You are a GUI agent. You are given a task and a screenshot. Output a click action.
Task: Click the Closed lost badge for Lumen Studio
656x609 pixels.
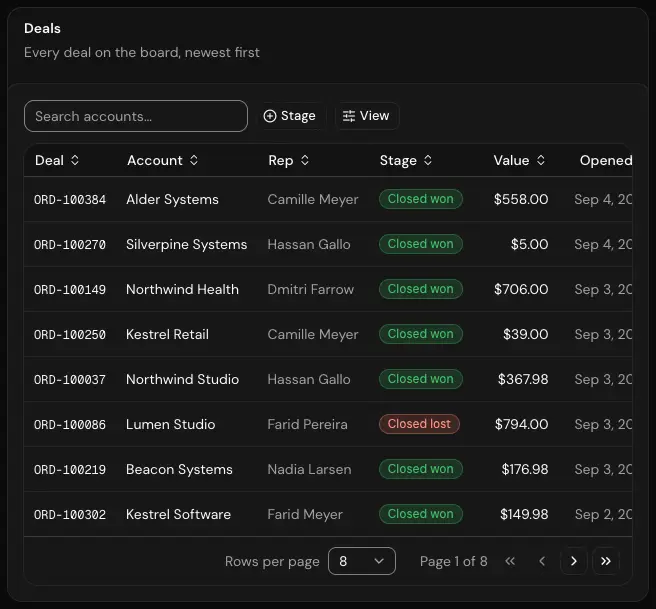point(419,424)
